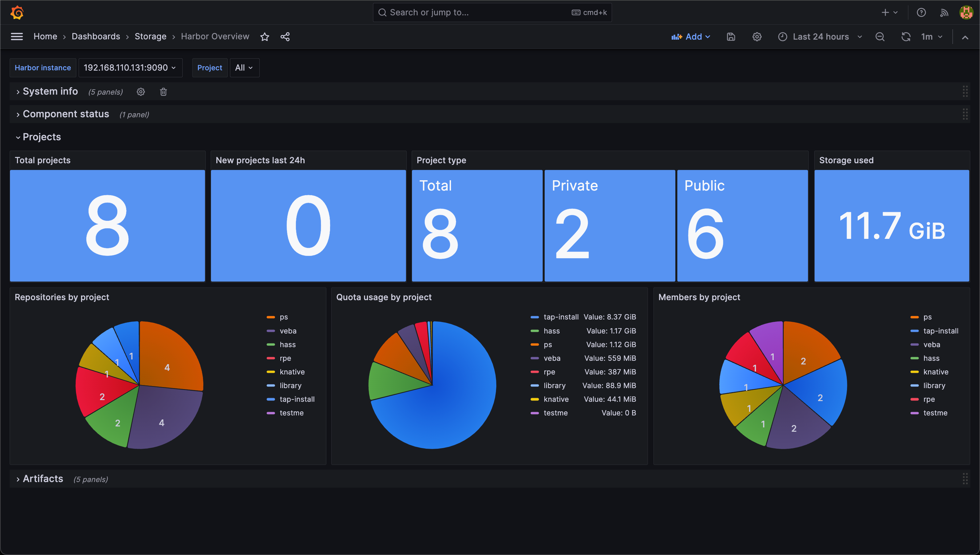Click Members by project panel title
This screenshot has width=980, height=555.
(x=699, y=297)
